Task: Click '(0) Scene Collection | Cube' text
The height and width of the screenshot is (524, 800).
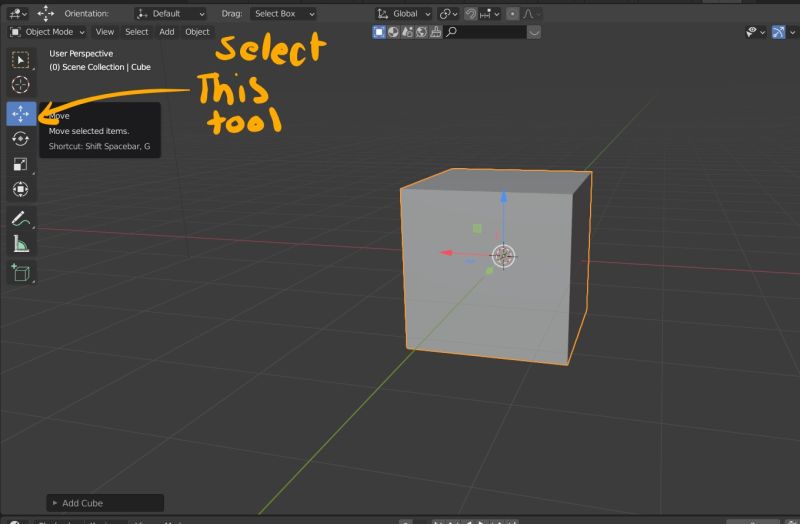Action: click(100, 67)
